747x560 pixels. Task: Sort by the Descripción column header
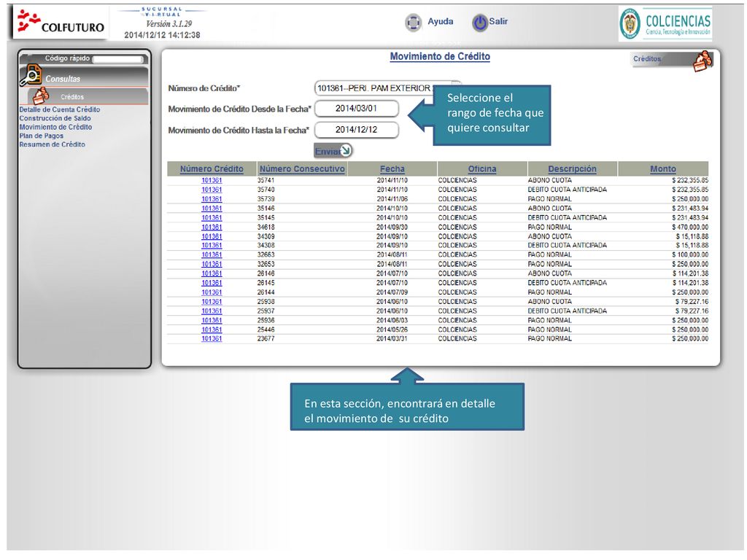[572, 169]
